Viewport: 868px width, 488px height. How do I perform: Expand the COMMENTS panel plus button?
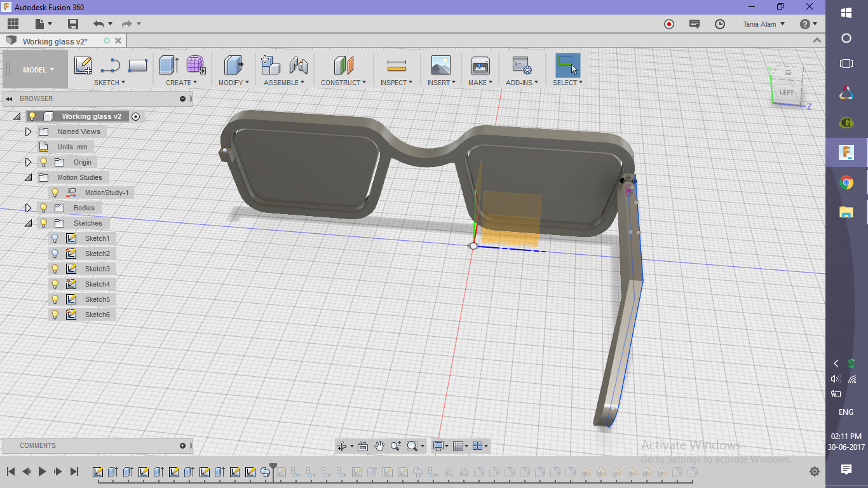pos(182,445)
